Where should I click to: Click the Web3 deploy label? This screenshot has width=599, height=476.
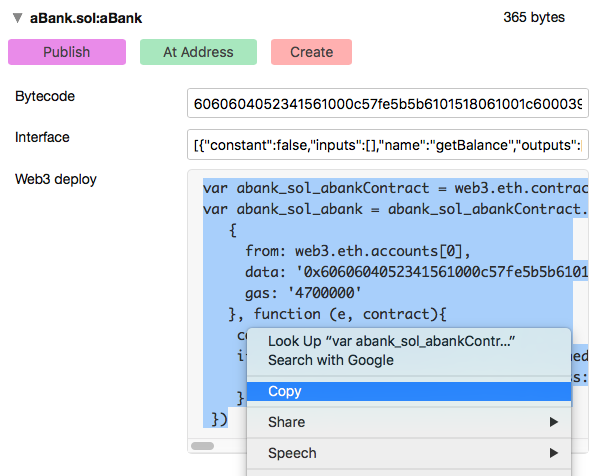[56, 179]
